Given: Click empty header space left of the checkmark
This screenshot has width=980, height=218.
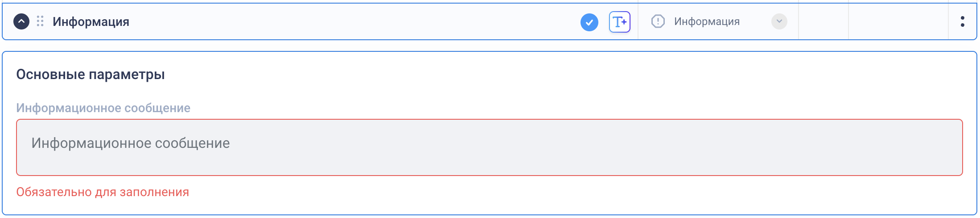Looking at the screenshot, I should pos(352,21).
